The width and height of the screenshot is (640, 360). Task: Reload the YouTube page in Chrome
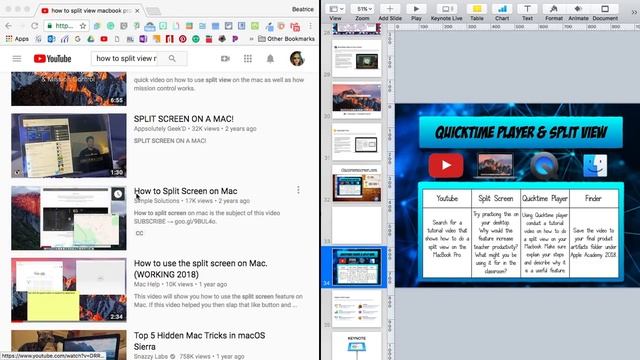click(x=35, y=26)
